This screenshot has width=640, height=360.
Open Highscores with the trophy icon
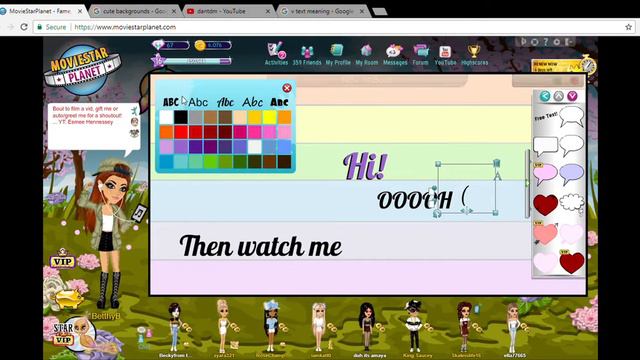pyautogui.click(x=474, y=55)
